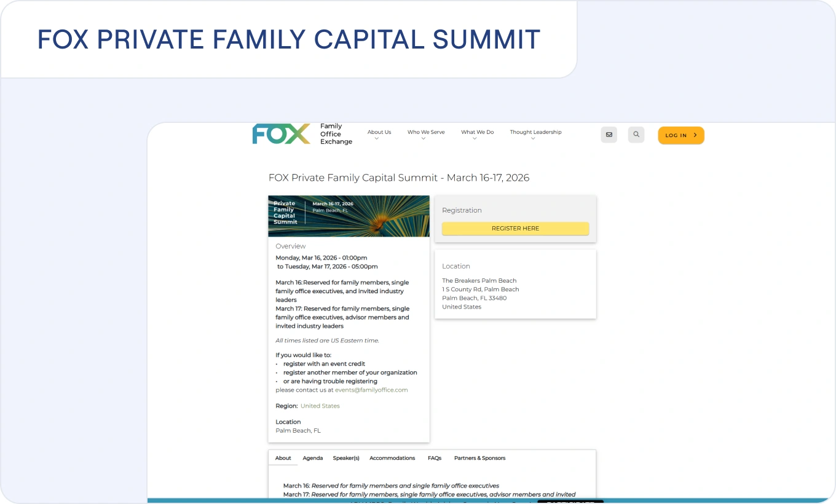836x504 pixels.
Task: Expand the About Us menu
Action: pos(379,135)
